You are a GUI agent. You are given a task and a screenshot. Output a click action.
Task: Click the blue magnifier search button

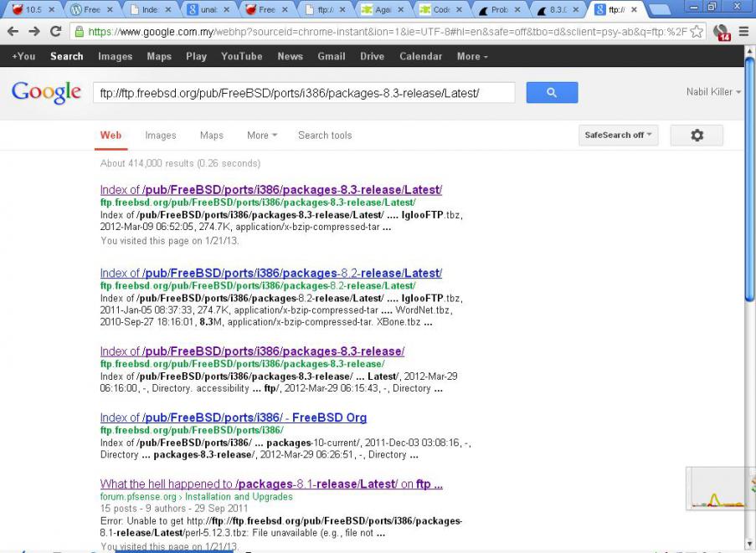tap(552, 93)
